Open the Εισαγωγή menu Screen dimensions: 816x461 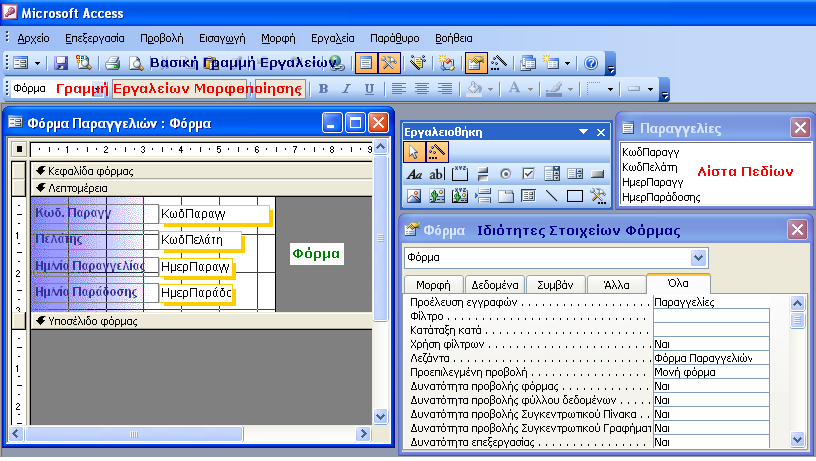pyautogui.click(x=222, y=39)
